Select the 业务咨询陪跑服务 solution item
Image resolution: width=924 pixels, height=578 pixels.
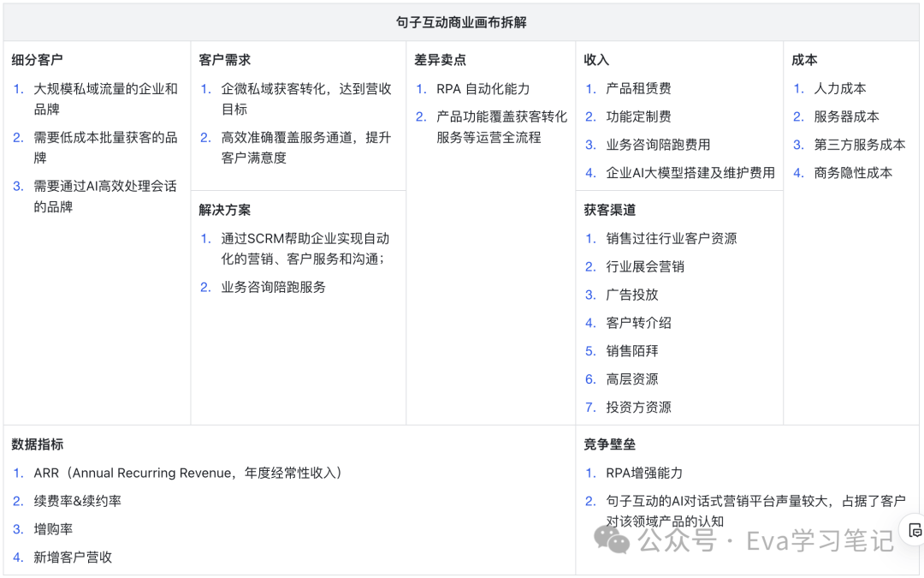click(x=273, y=287)
